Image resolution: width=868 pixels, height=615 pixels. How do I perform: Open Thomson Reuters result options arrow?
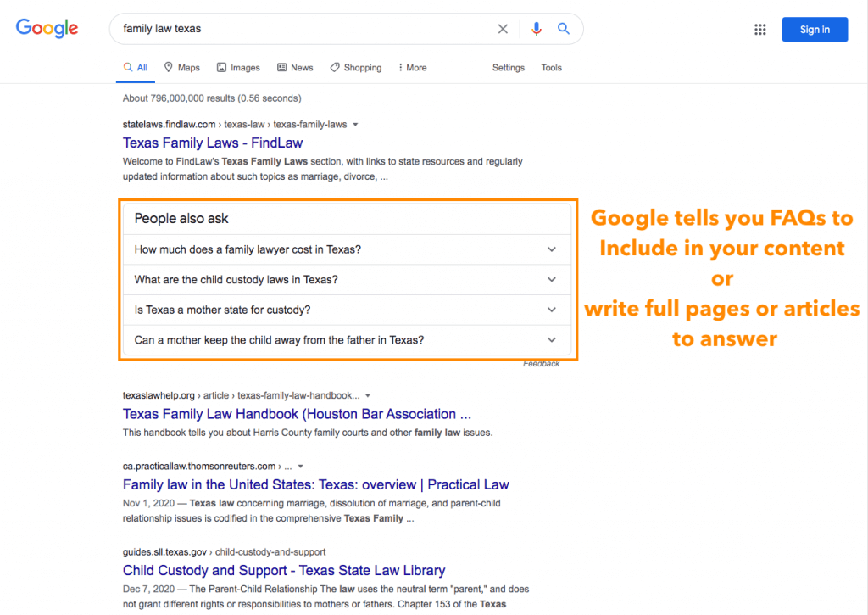pos(301,467)
